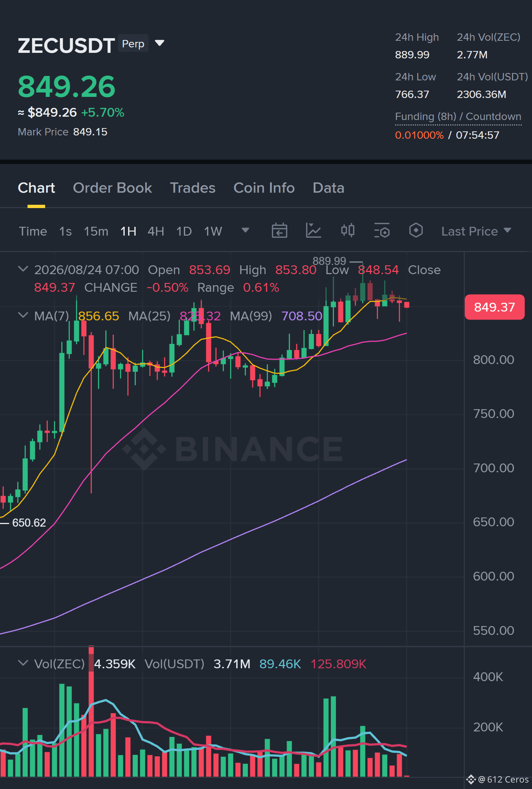Screen dimensions: 532x789
Task: Open the ZECUSDT pair selector dropdown arrow
Action: (160, 43)
